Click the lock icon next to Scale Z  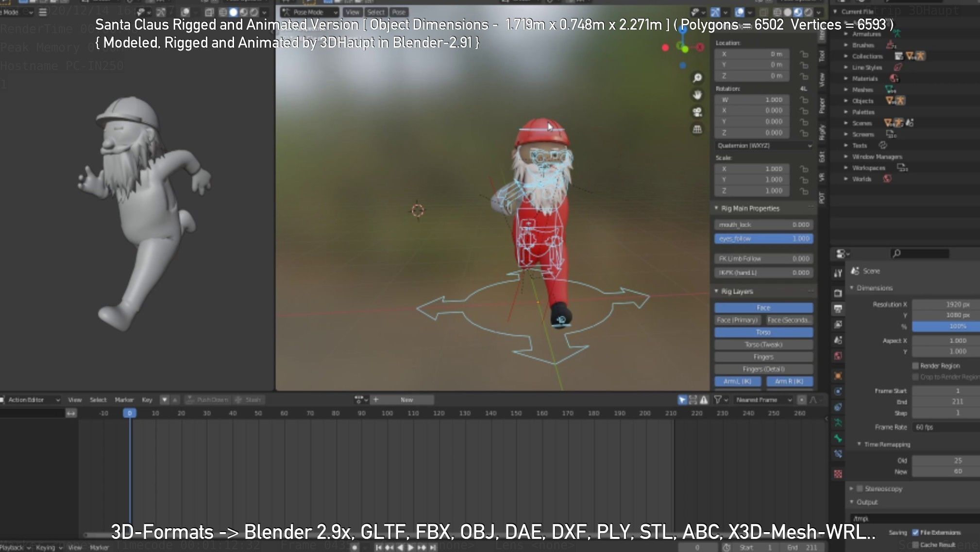(x=804, y=191)
